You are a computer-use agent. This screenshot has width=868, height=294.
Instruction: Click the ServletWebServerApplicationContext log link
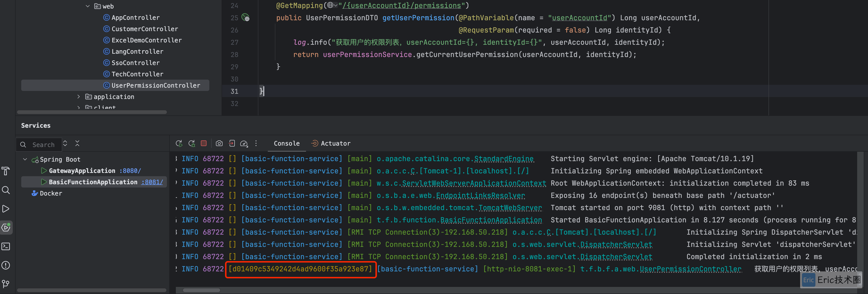(x=474, y=184)
